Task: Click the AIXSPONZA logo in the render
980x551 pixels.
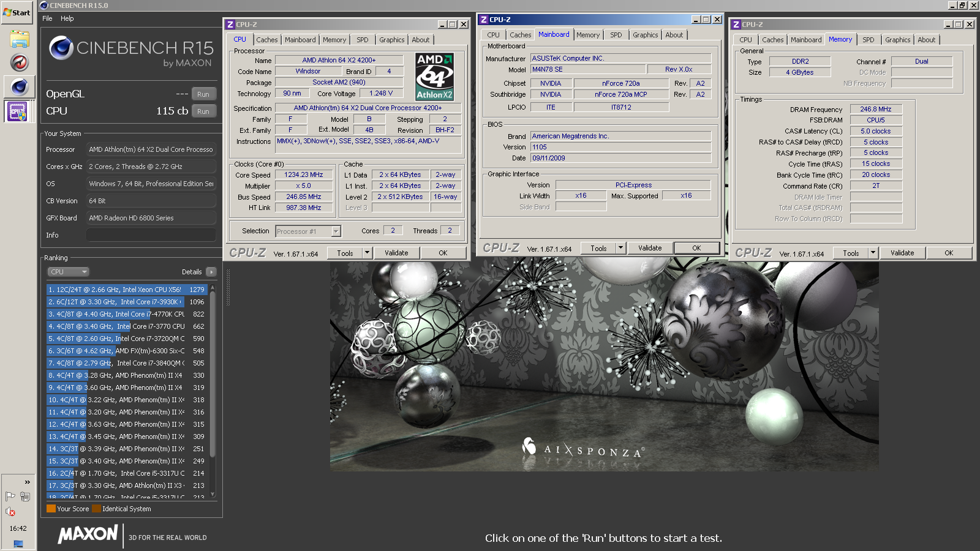Action: [582, 449]
